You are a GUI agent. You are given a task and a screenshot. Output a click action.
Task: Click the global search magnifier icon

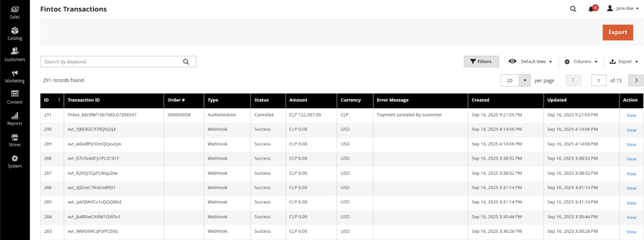573,9
